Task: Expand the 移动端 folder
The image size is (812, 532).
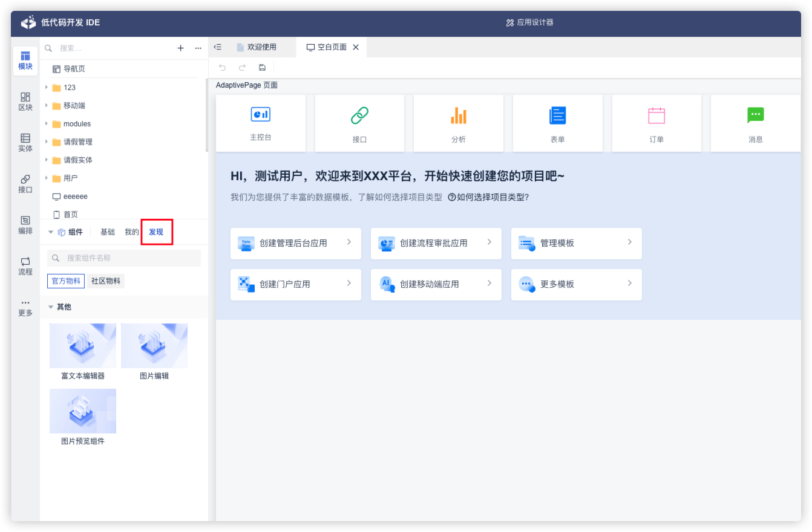Action: click(x=47, y=106)
